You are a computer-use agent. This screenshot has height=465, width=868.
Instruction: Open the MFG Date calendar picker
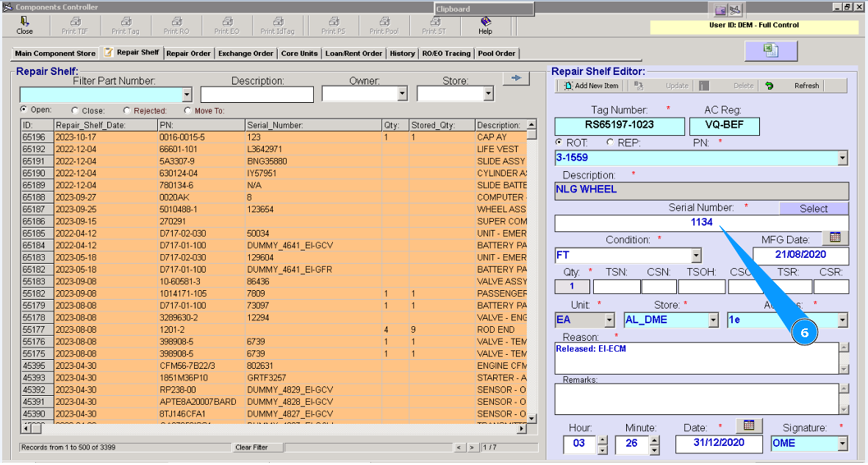coord(835,237)
